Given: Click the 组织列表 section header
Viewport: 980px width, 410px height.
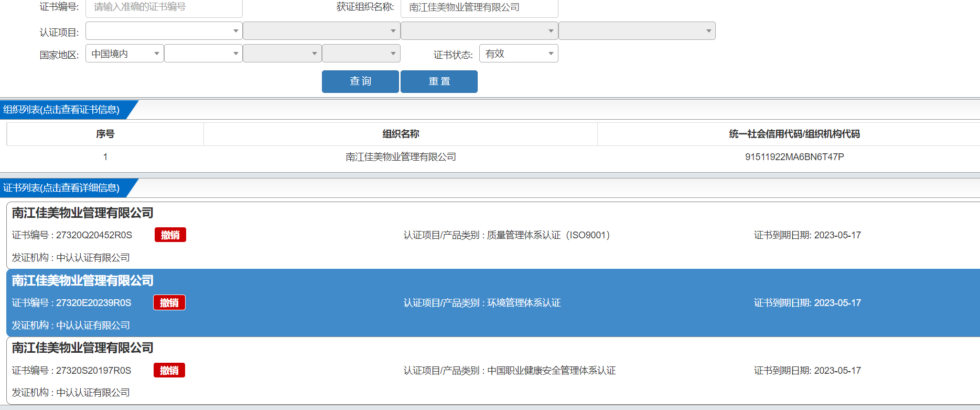Looking at the screenshot, I should [62, 110].
